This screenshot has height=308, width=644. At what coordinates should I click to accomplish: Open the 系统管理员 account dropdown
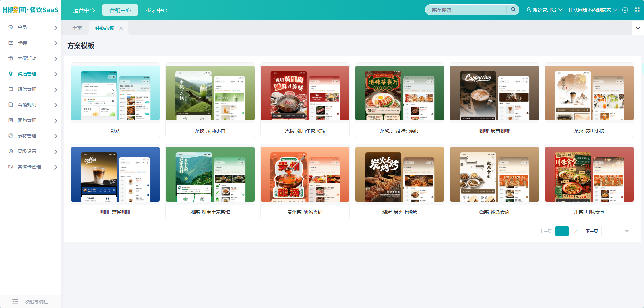[544, 10]
